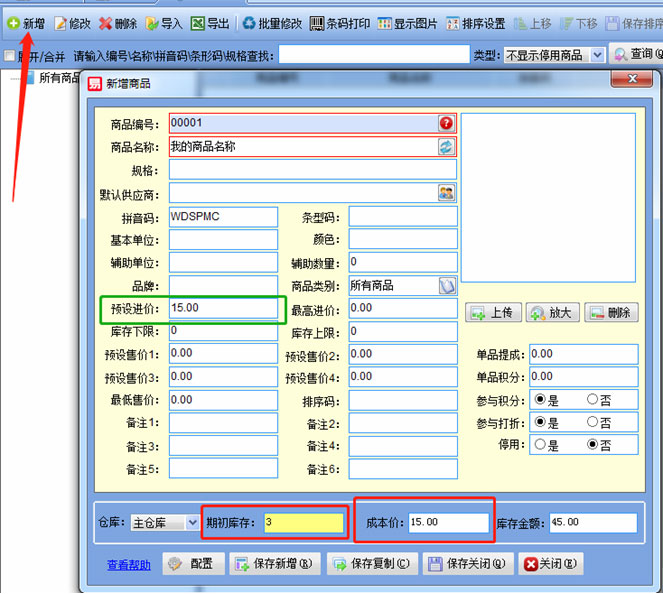
Task: Click the refresh icon in 商品名称 field
Action: [446, 146]
